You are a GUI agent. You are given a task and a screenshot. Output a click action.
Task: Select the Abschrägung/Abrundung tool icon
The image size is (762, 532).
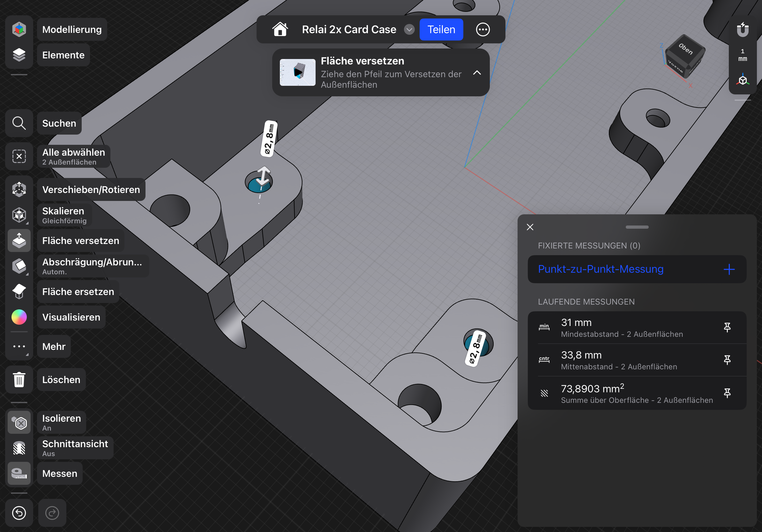pyautogui.click(x=19, y=266)
